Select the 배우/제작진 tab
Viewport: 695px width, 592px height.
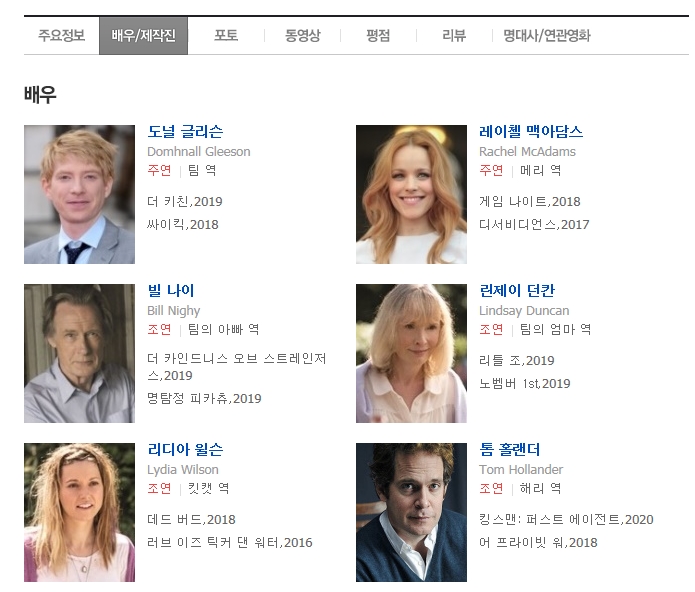[144, 35]
